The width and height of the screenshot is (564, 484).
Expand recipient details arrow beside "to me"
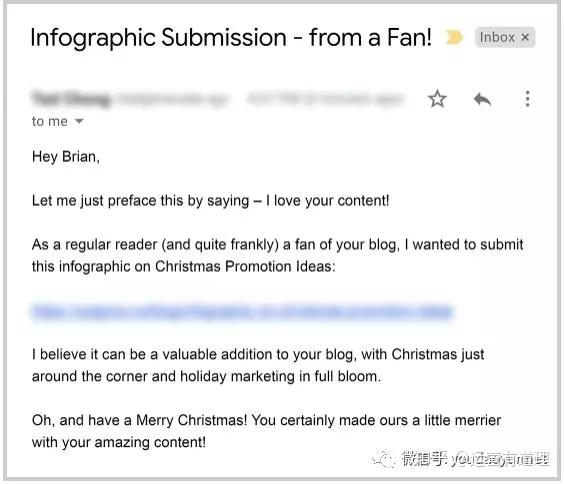point(79,121)
